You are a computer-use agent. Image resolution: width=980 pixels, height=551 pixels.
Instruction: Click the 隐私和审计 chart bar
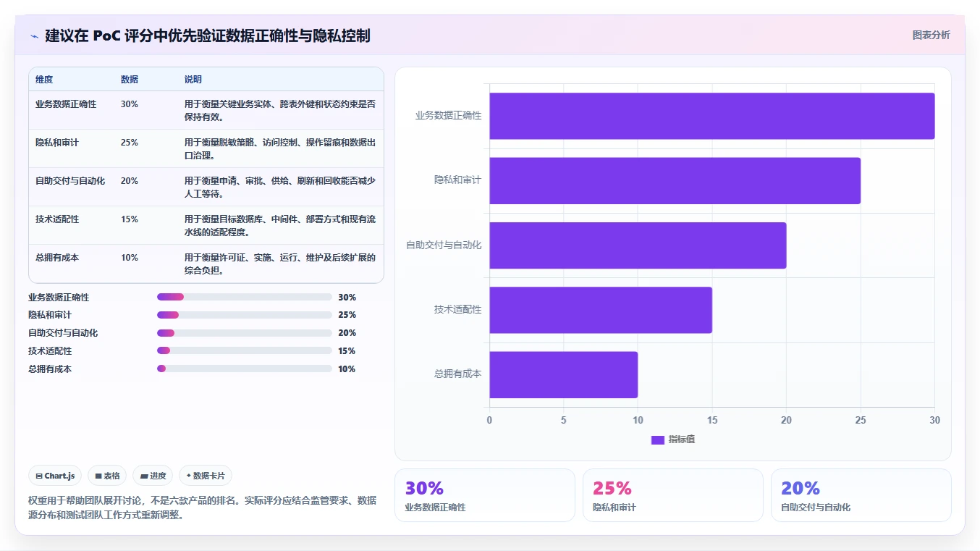pyautogui.click(x=675, y=180)
